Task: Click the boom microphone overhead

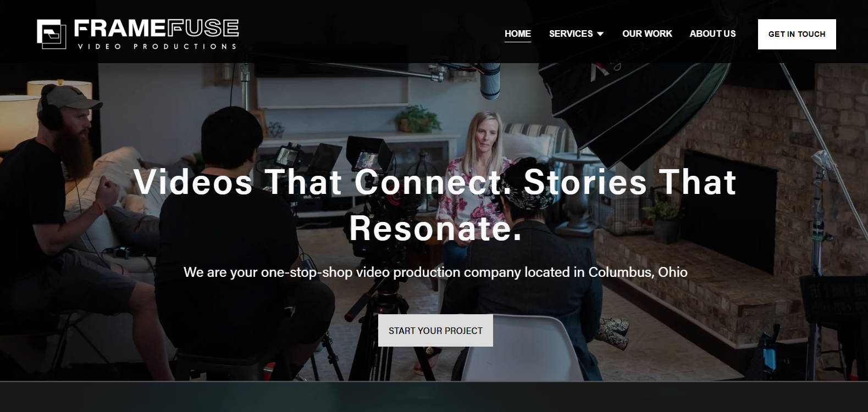Action: click(490, 80)
